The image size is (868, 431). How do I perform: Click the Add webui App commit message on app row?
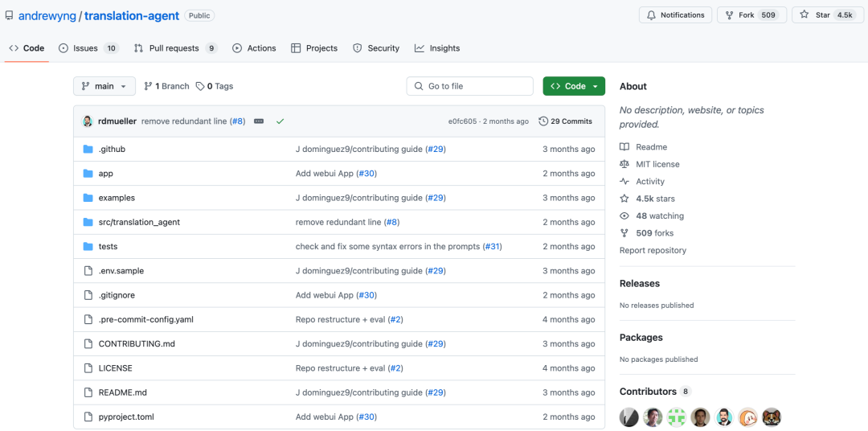click(x=325, y=174)
